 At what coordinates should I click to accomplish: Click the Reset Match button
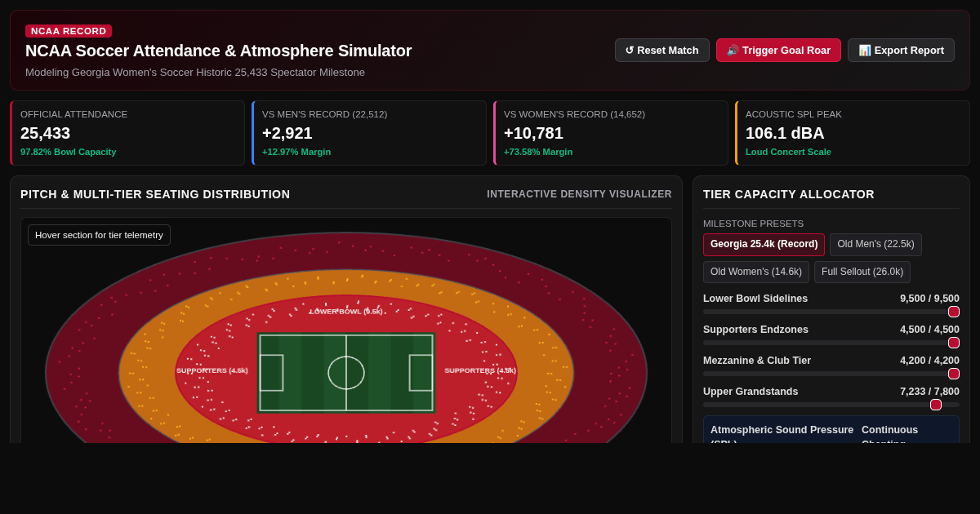(662, 50)
